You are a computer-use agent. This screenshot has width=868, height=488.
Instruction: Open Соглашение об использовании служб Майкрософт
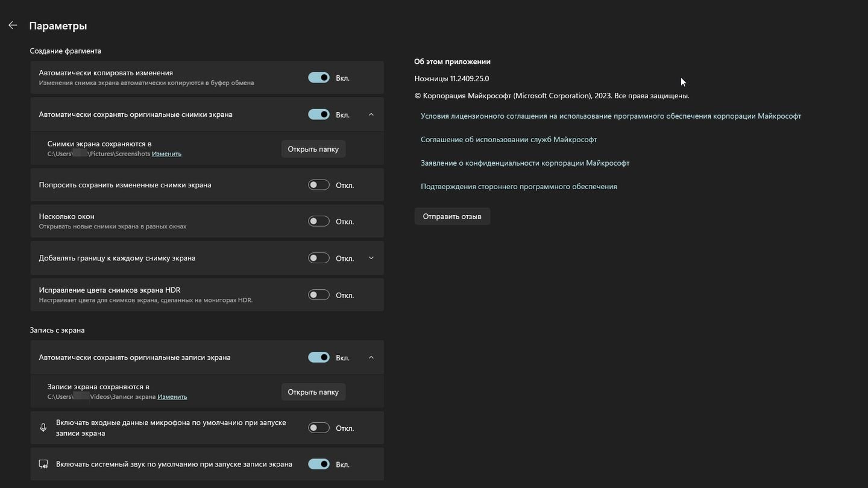coord(509,139)
